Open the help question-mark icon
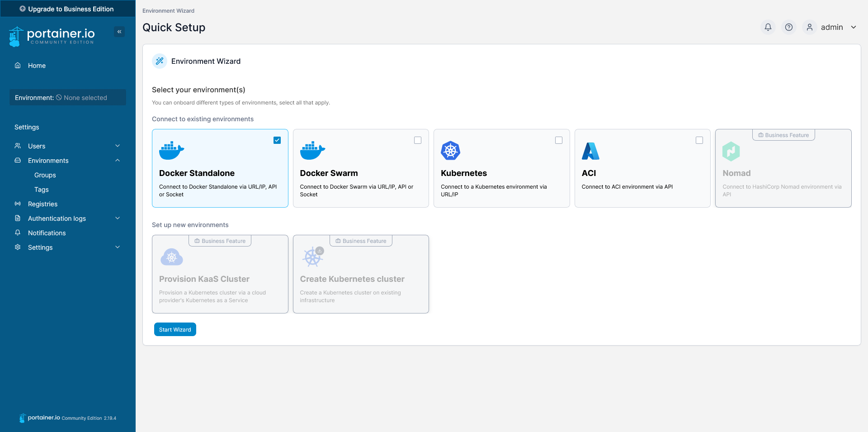Viewport: 868px width, 432px height. point(788,27)
